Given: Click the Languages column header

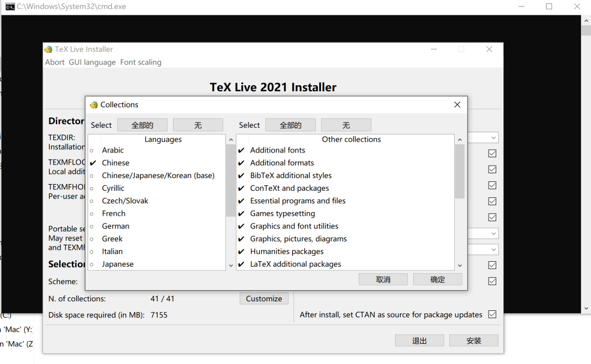Looking at the screenshot, I should [x=163, y=139].
